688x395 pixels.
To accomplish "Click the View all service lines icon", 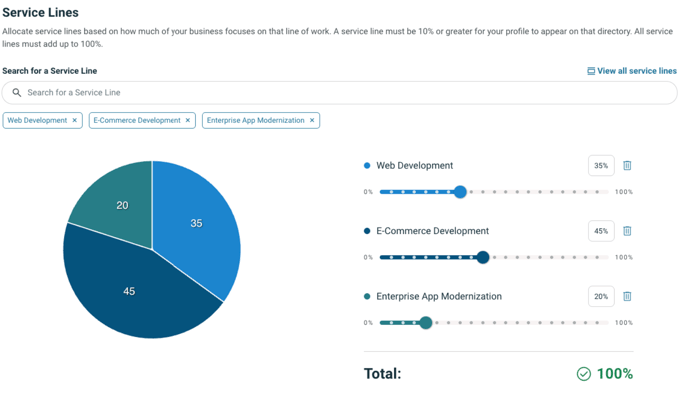I will pyautogui.click(x=591, y=71).
